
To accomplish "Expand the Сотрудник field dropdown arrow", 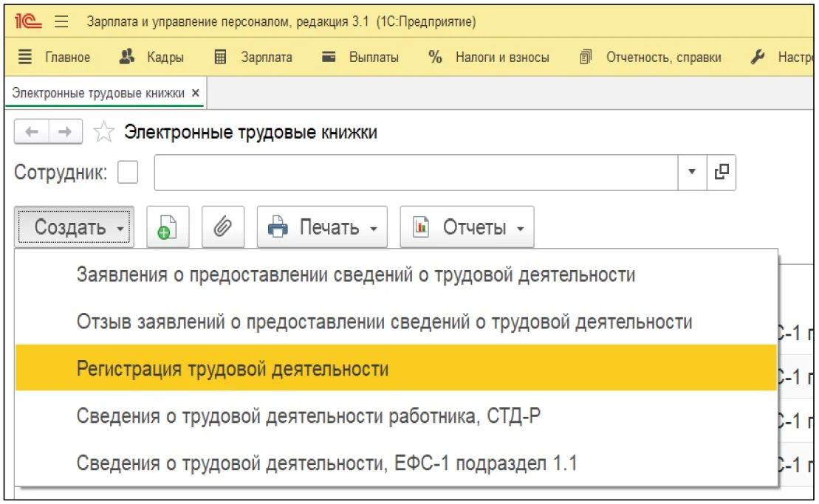I will pyautogui.click(x=692, y=173).
